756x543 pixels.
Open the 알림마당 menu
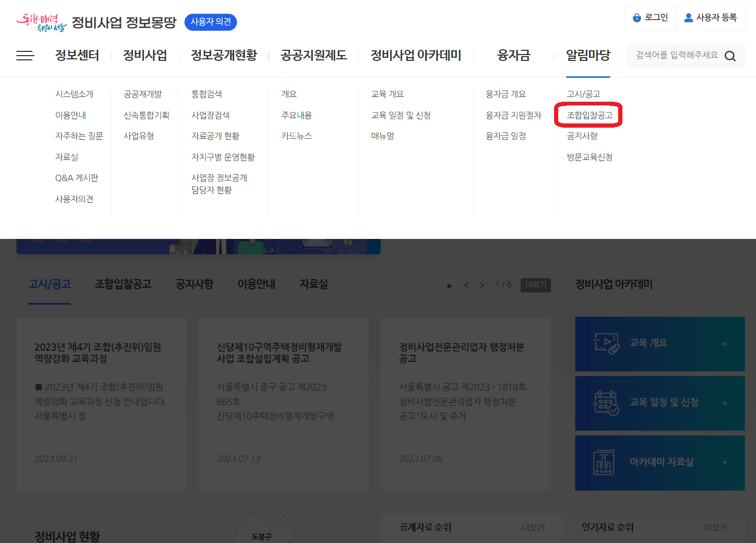coord(587,55)
